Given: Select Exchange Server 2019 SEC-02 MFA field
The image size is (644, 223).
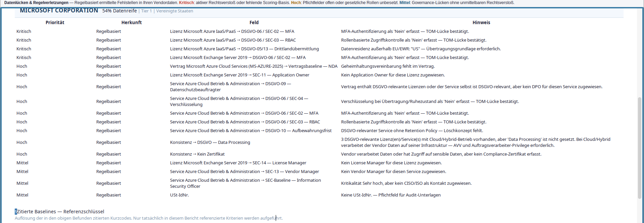Looking at the screenshot, I should tap(238, 57).
